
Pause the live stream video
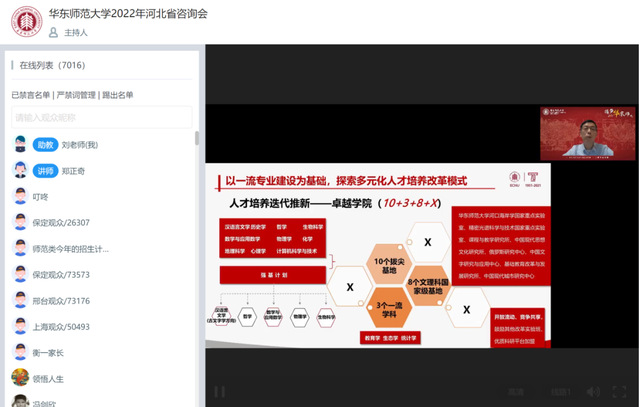(220, 392)
